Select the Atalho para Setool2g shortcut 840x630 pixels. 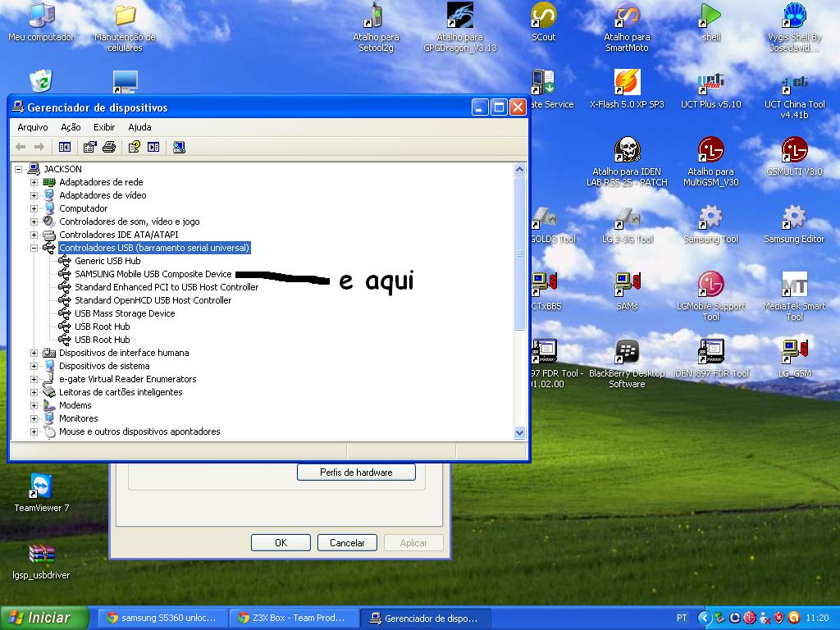point(376,28)
